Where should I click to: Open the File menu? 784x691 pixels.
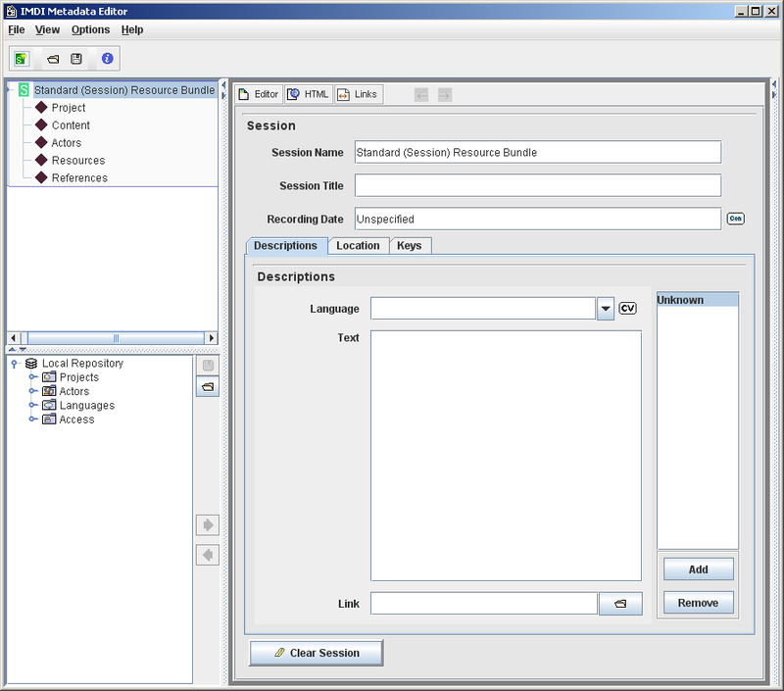coord(16,29)
